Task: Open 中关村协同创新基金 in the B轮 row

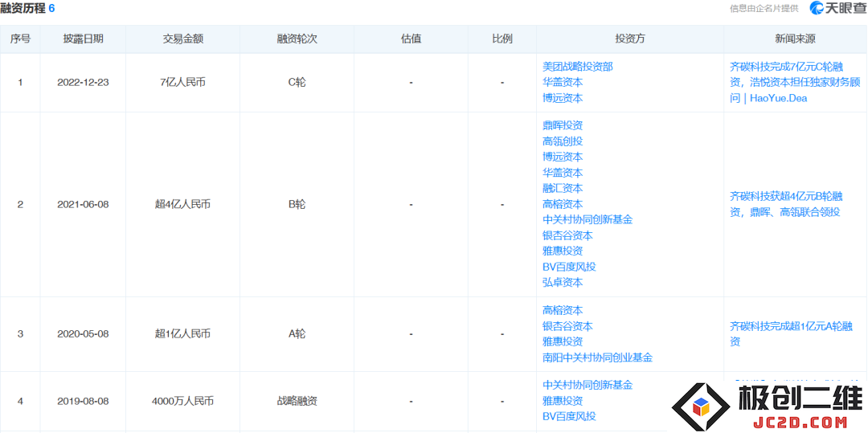Action: pos(588,219)
